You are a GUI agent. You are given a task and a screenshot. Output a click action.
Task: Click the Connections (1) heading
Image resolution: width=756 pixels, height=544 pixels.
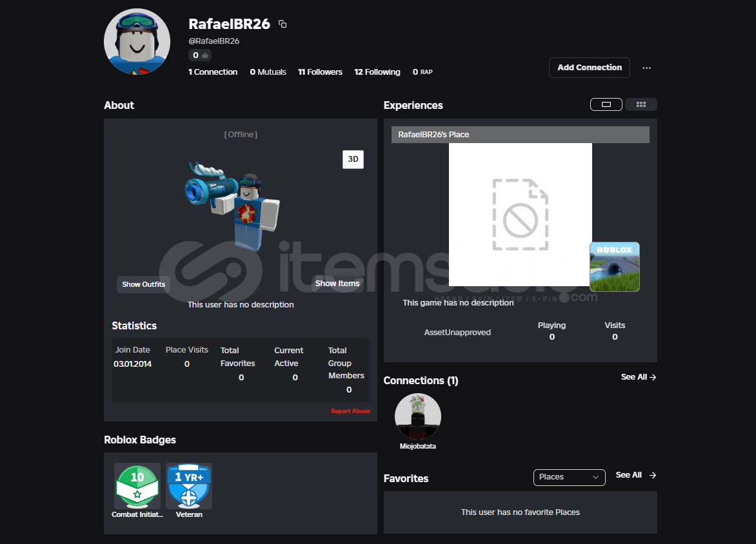[x=421, y=381]
